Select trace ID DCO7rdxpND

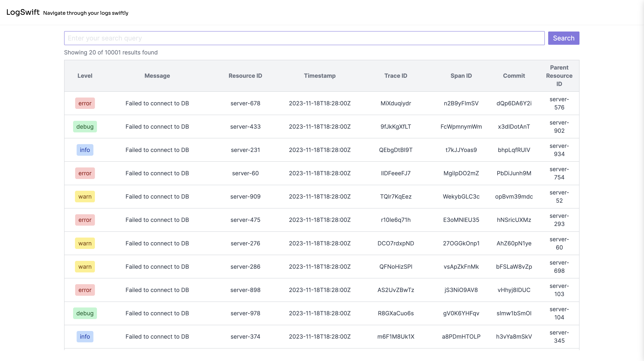click(x=395, y=243)
